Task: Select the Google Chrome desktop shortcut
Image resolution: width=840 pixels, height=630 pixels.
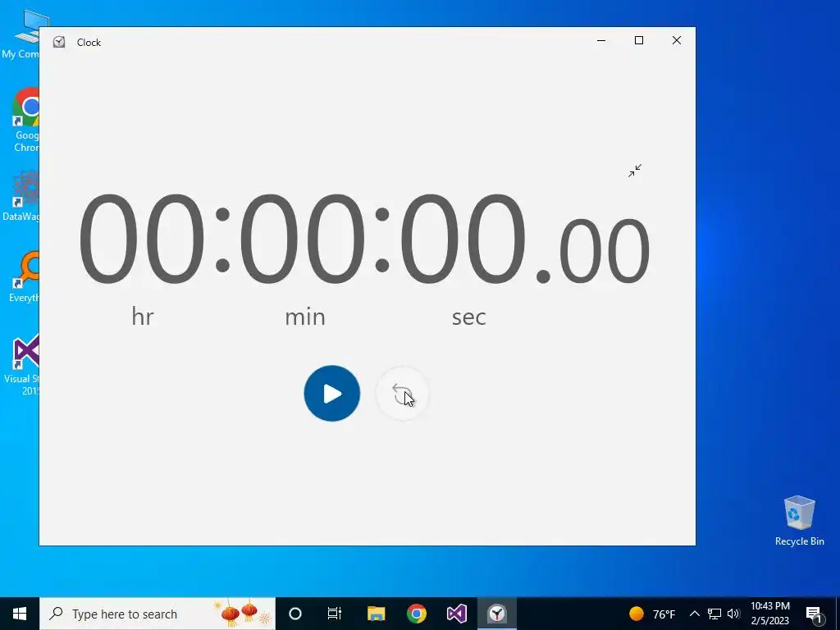Action: [x=25, y=120]
